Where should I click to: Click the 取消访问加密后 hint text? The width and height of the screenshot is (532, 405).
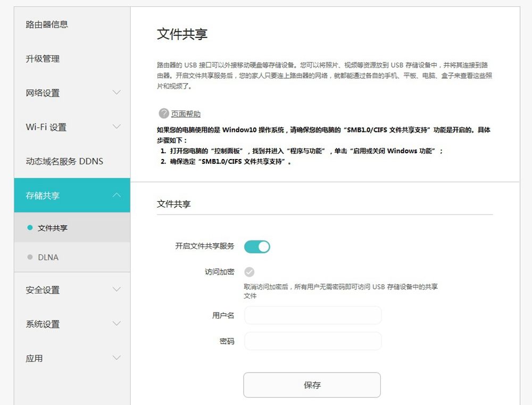pyautogui.click(x=340, y=291)
